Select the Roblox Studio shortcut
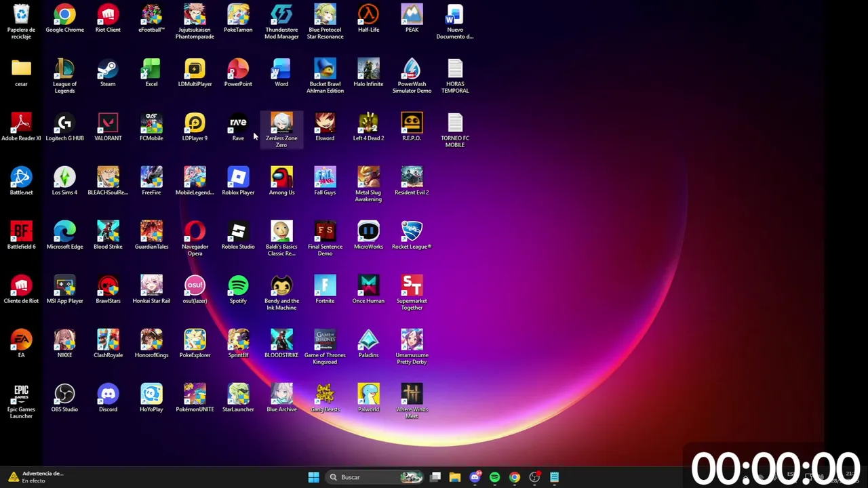868x488 pixels. (x=238, y=235)
